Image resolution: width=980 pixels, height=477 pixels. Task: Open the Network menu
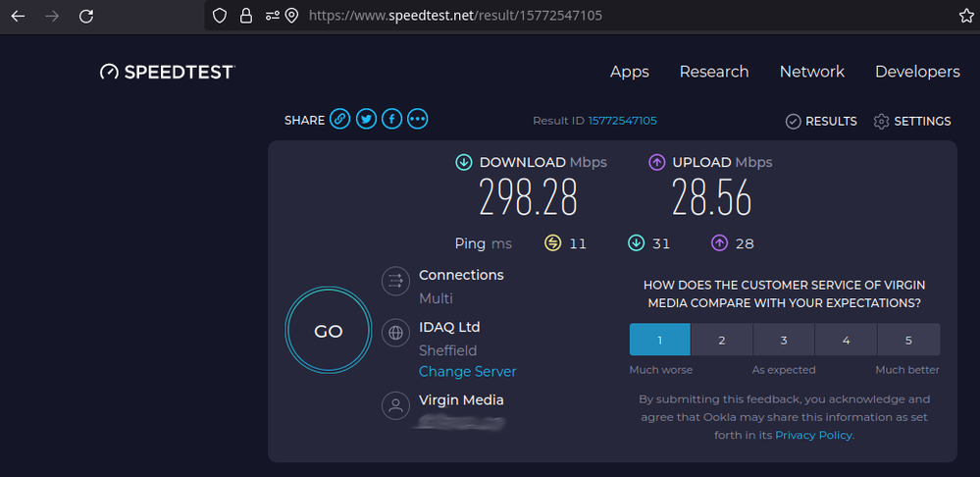(812, 72)
